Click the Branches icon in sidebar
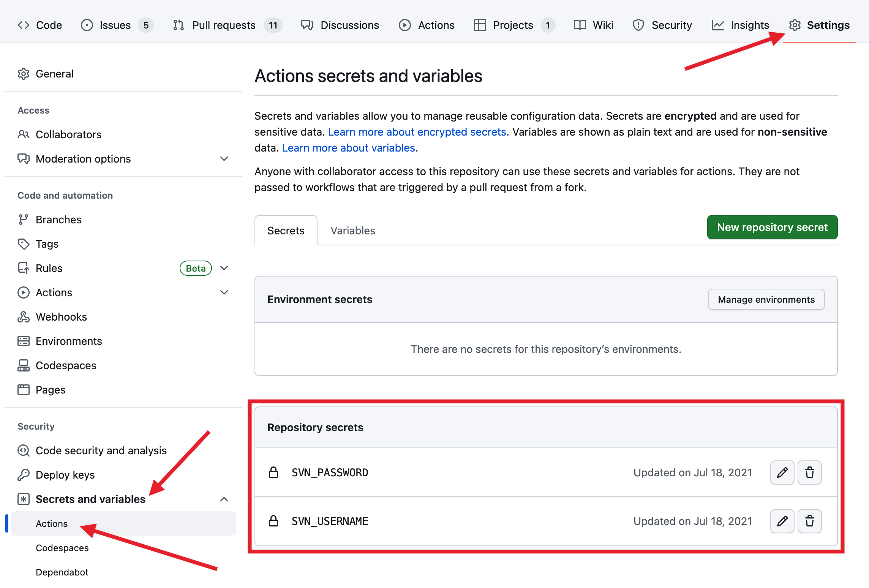869x588 pixels. tap(24, 220)
